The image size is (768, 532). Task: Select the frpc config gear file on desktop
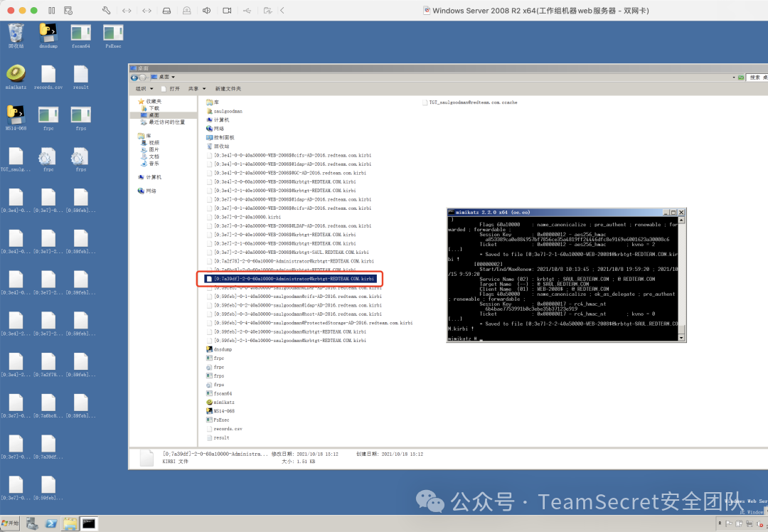click(x=48, y=159)
